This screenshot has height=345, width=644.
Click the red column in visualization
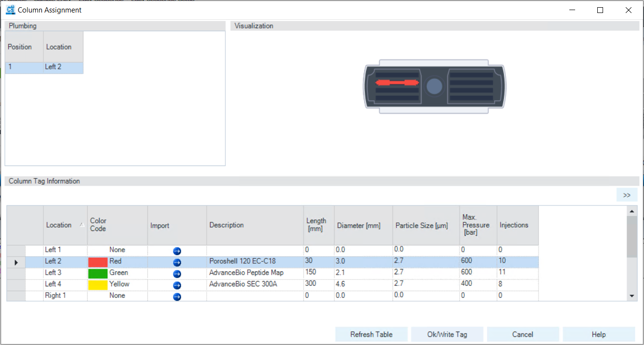pyautogui.click(x=396, y=83)
